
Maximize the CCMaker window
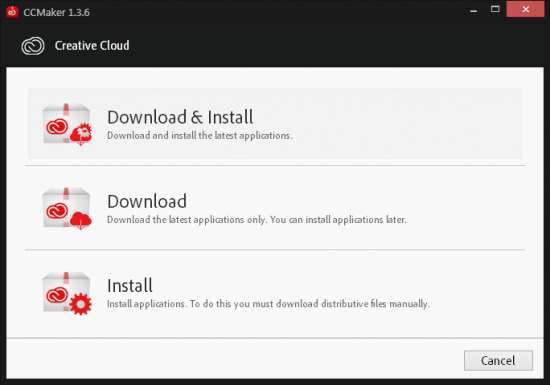(495, 9)
